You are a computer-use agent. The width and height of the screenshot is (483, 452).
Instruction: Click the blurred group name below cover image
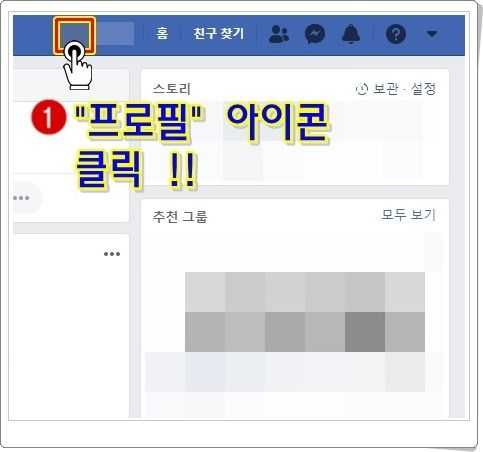click(285, 372)
